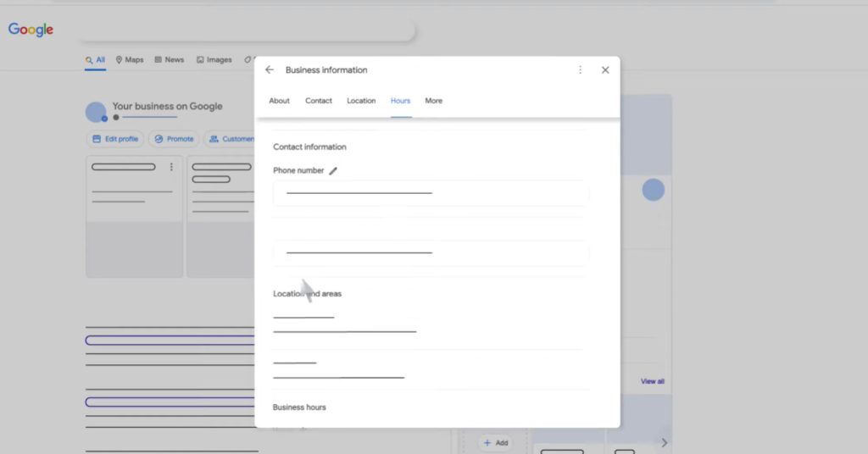Open the three-dot menu in dialog header
The height and width of the screenshot is (454, 868).
tap(580, 70)
